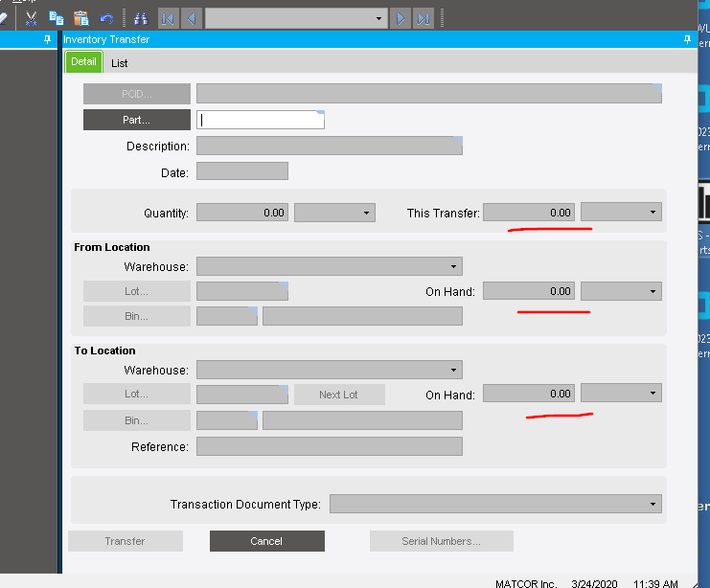Click From Location bin code field

tap(227, 316)
